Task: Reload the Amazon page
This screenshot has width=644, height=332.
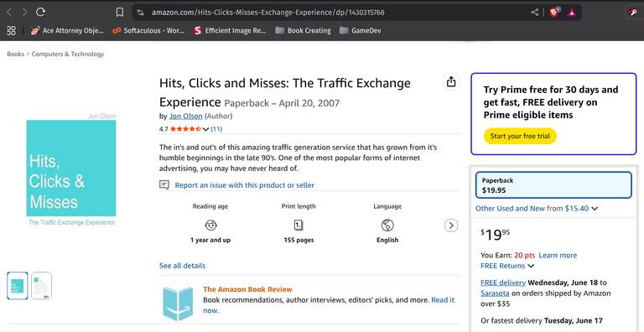Action: [x=40, y=13]
